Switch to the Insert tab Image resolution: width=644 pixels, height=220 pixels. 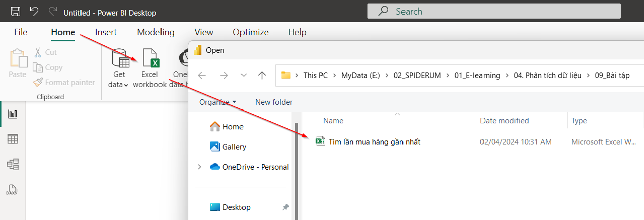pos(106,32)
